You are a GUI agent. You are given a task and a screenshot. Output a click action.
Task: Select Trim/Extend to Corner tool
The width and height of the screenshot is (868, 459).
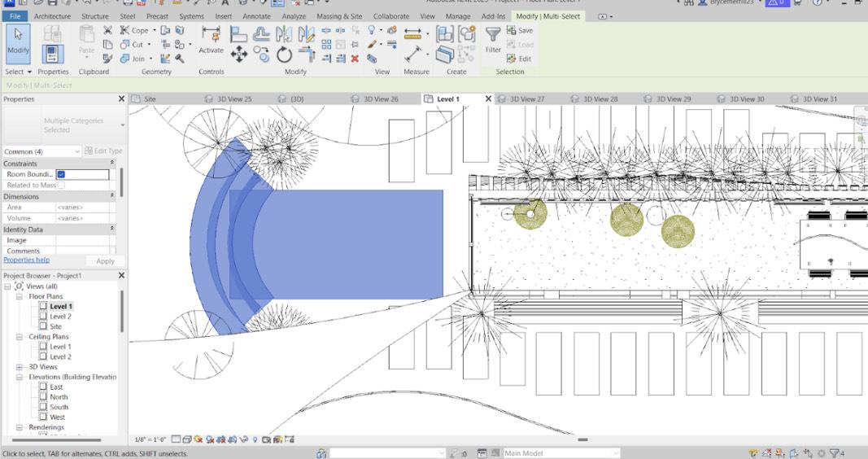click(x=306, y=55)
